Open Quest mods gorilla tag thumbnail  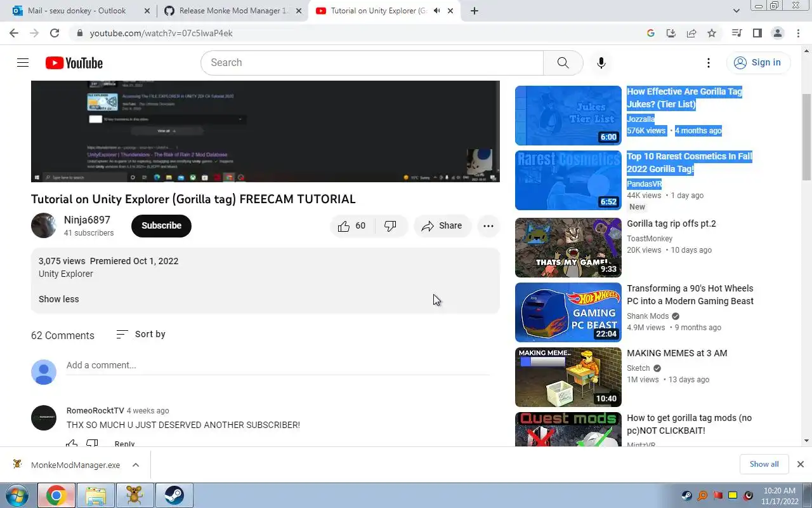point(568,430)
